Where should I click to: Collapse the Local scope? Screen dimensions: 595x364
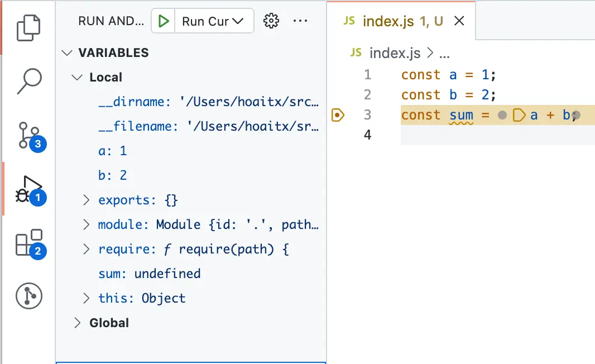[77, 77]
